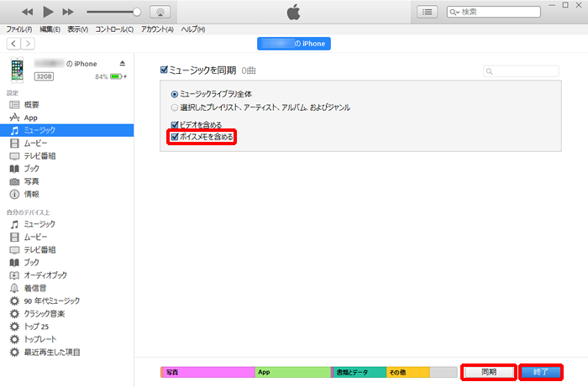The width and height of the screenshot is (588, 387).
Task: Click the top search field (検索)
Action: [x=494, y=12]
